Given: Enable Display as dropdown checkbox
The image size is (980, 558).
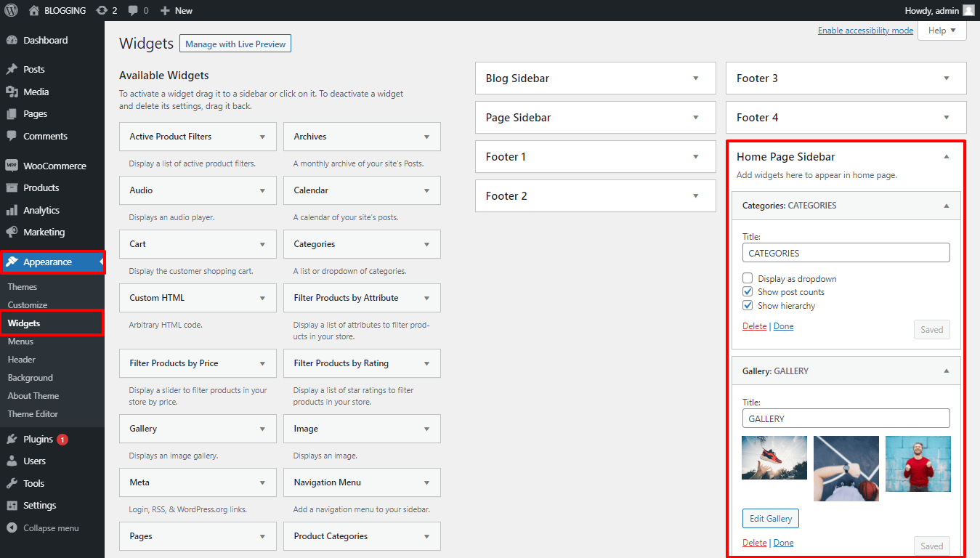Looking at the screenshot, I should [x=748, y=278].
